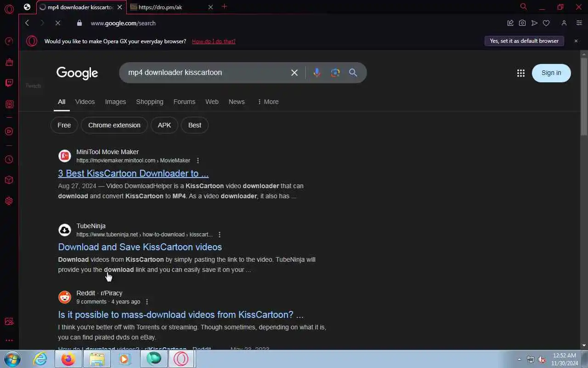Click the tab-bar search magnifier icon

(x=523, y=6)
